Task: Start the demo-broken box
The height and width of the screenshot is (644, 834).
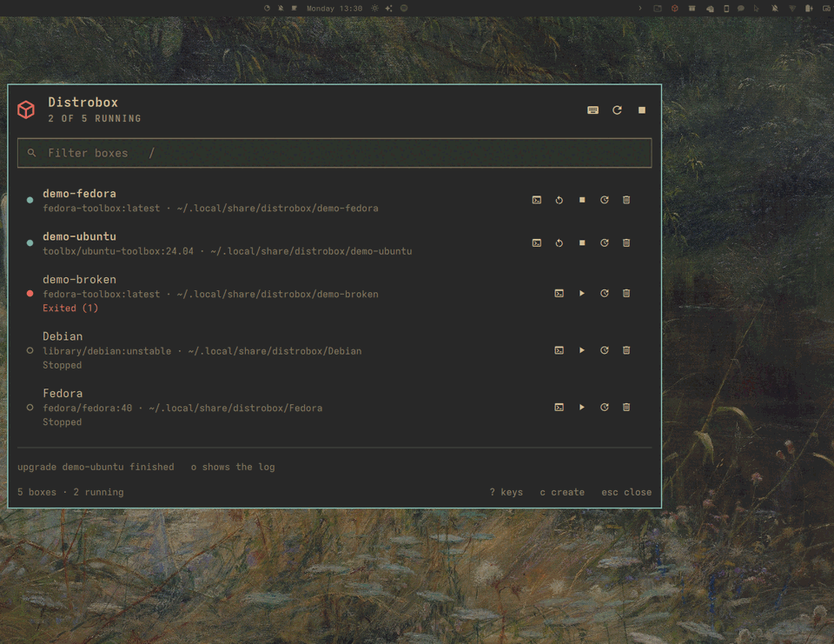Action: click(582, 293)
